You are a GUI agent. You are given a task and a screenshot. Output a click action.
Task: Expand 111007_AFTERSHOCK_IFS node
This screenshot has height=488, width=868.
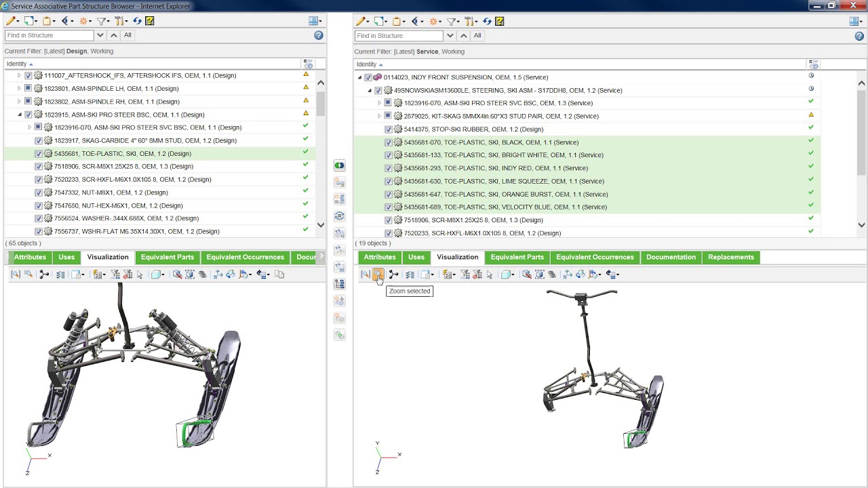[x=20, y=76]
